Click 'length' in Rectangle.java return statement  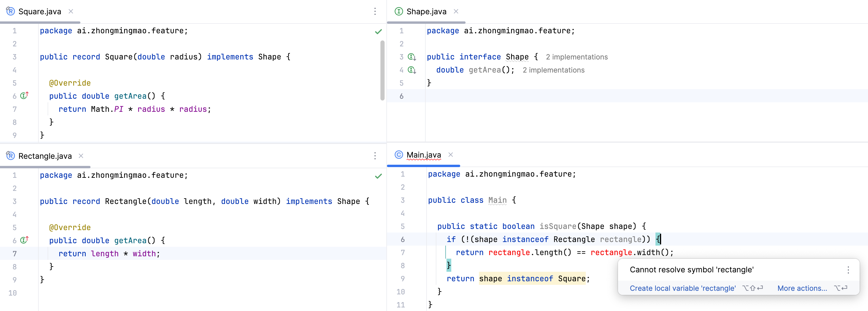pos(104,253)
